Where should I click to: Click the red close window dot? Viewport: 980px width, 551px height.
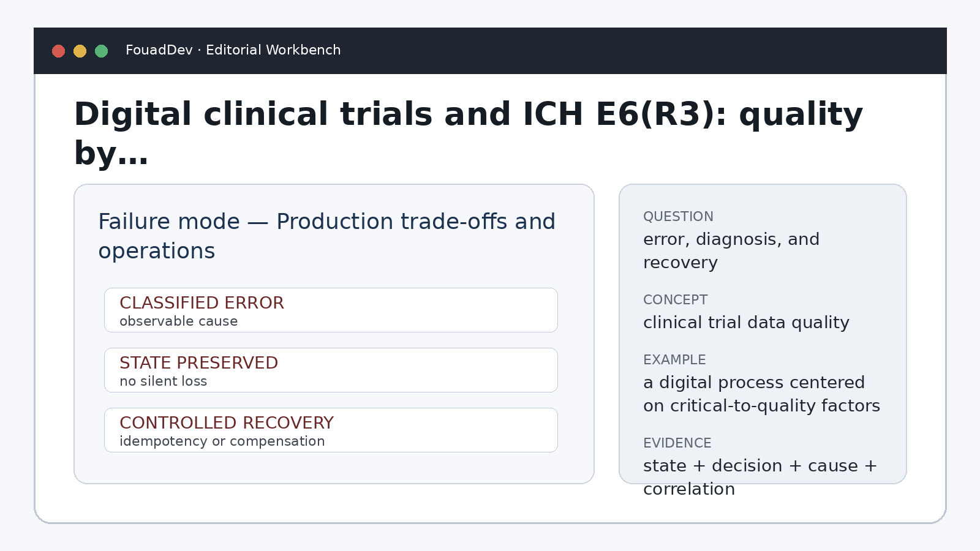[59, 51]
